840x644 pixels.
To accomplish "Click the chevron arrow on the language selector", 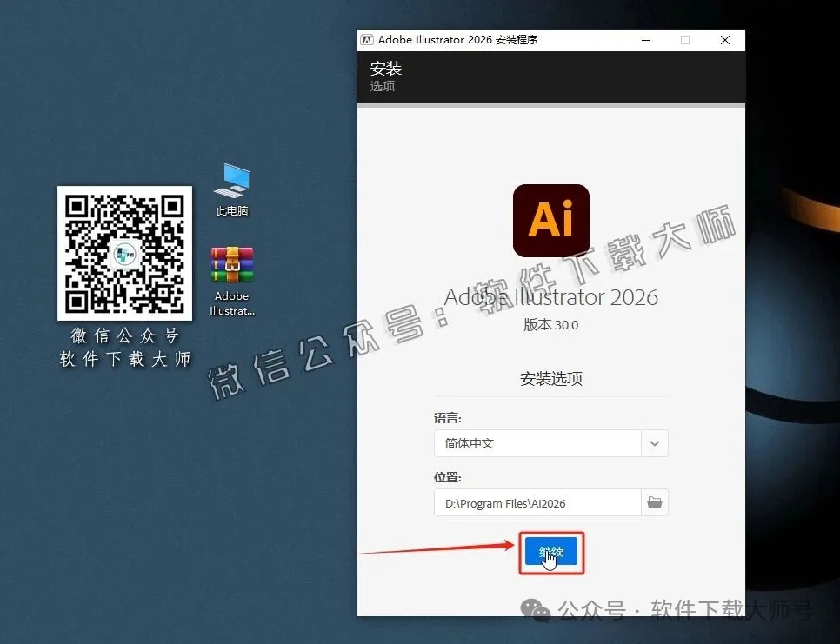I will point(654,443).
